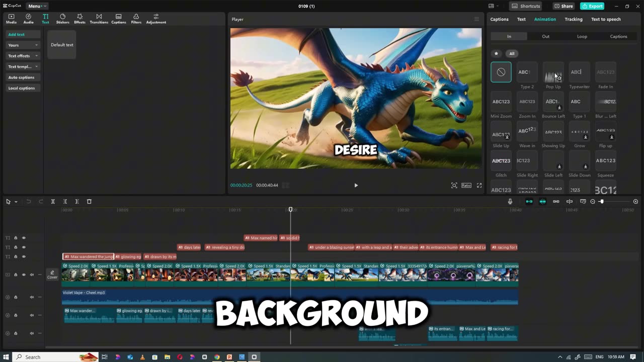Click the Local captions button
Screen dimensions: 644x362
(23, 88)
